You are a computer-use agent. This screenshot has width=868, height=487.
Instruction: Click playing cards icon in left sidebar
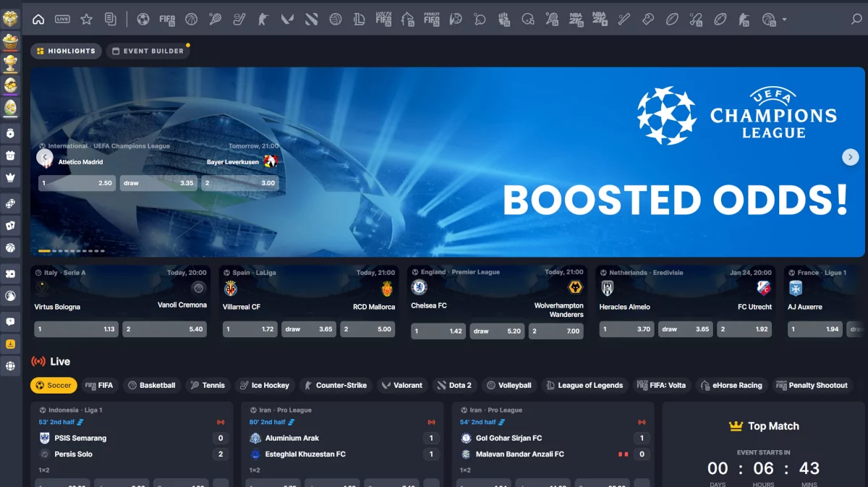(x=10, y=226)
